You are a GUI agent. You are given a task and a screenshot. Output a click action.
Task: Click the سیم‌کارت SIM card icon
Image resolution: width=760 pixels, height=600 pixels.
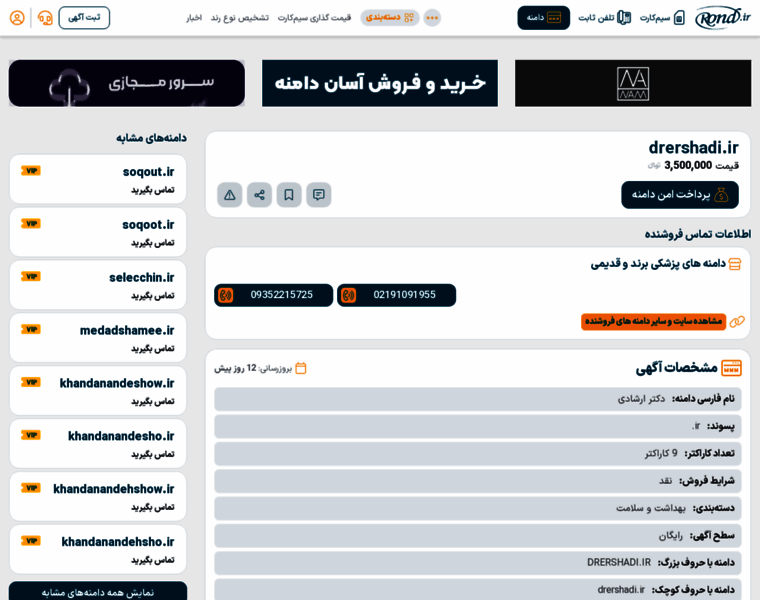(680, 18)
